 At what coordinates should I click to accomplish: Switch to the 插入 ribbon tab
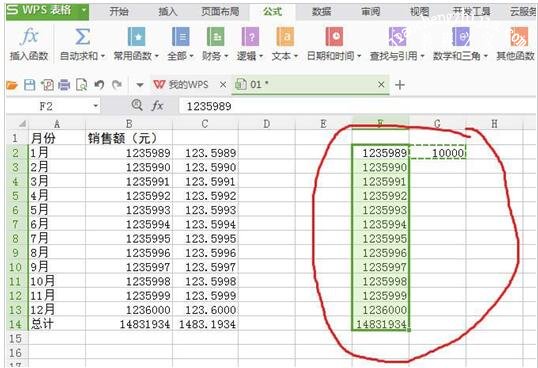[x=168, y=12]
